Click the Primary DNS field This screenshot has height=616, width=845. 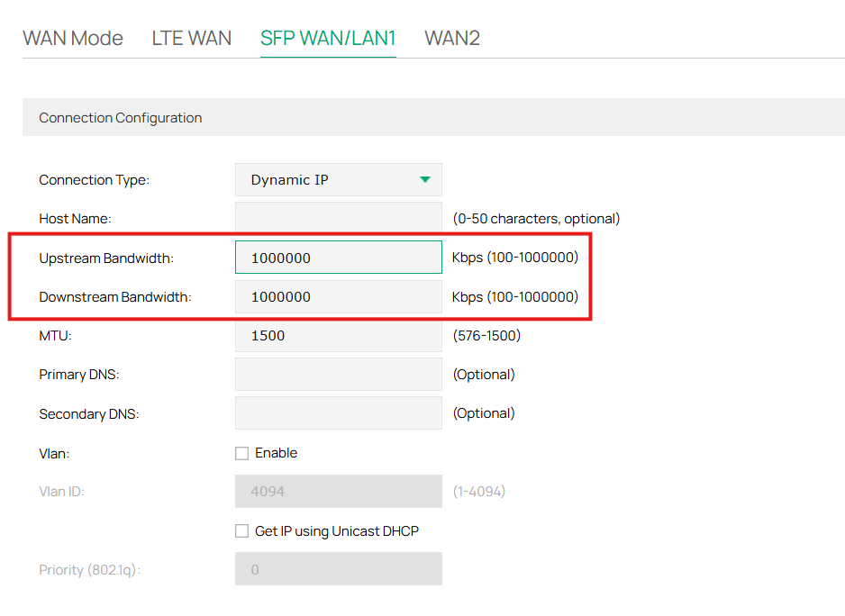(x=338, y=374)
